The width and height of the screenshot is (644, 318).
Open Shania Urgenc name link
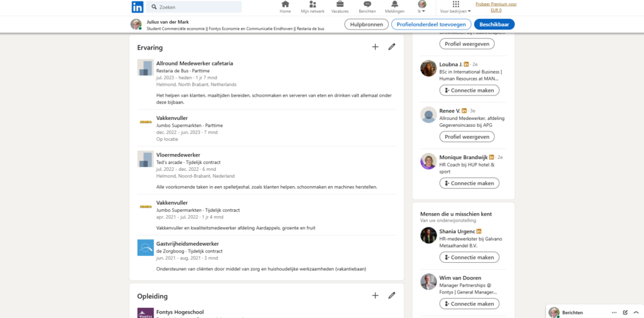[457, 231]
